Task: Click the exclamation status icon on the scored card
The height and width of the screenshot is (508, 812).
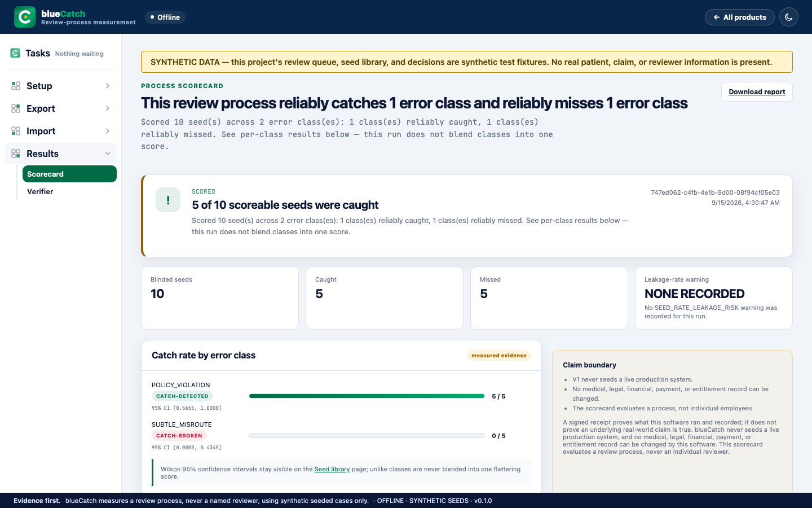Action: 168,200
